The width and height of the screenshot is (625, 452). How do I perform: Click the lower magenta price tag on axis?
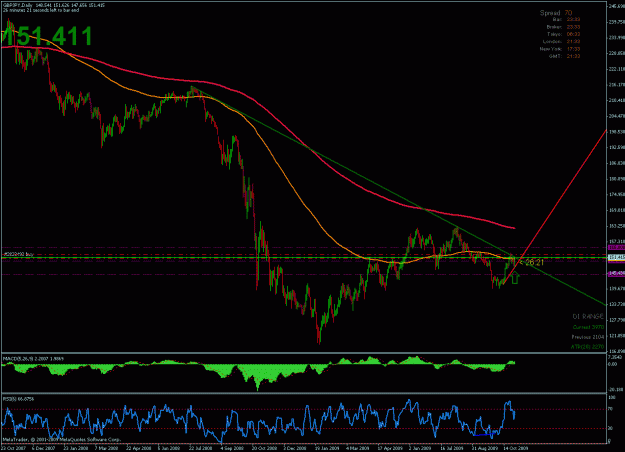616,273
